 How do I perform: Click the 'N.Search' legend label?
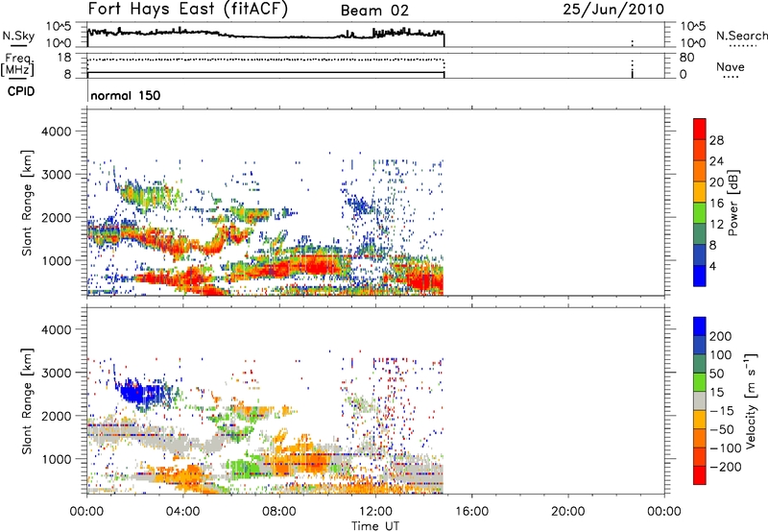pos(742,36)
